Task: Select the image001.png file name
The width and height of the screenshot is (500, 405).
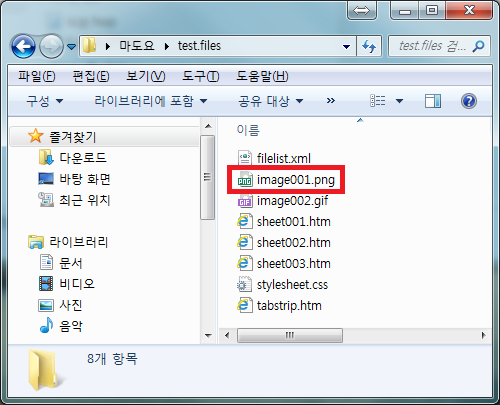Action: coord(296,180)
